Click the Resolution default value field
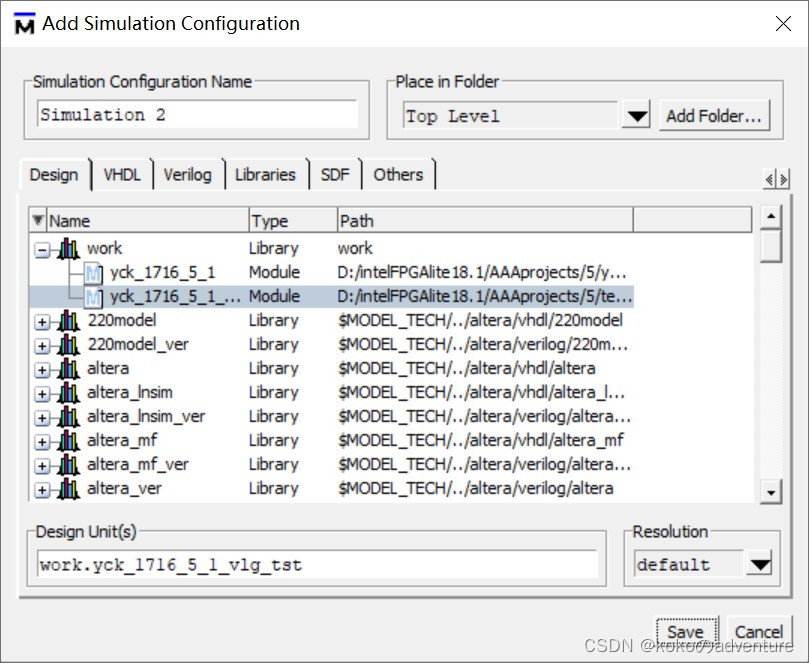Screen dimensions: 809x663 pos(689,564)
